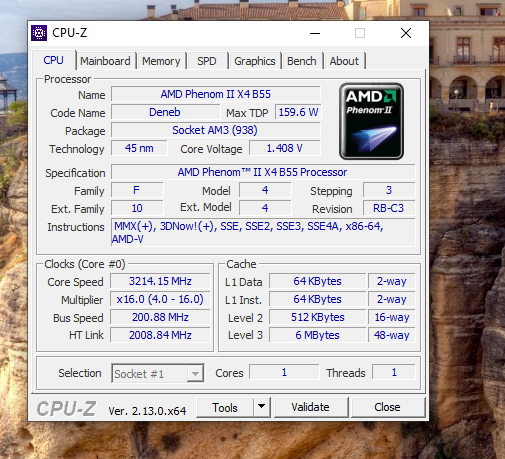Open the Memory tab

point(161,61)
